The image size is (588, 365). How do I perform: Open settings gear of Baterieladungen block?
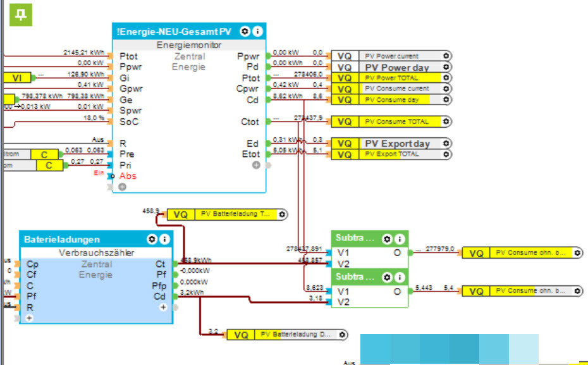click(152, 239)
